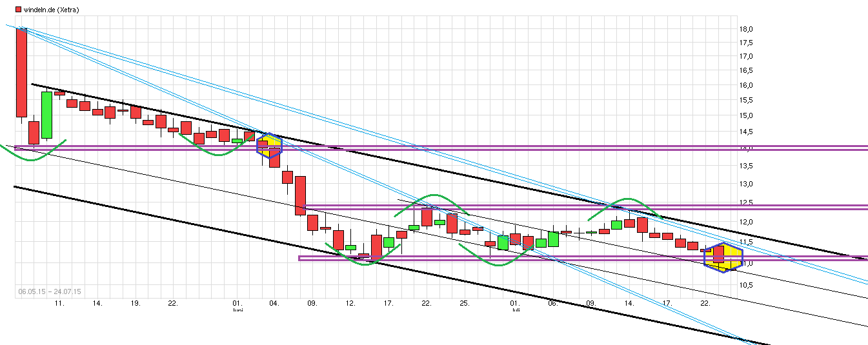Click the tall red first candle at far left
This screenshot has width=868, height=345.
click(x=21, y=72)
